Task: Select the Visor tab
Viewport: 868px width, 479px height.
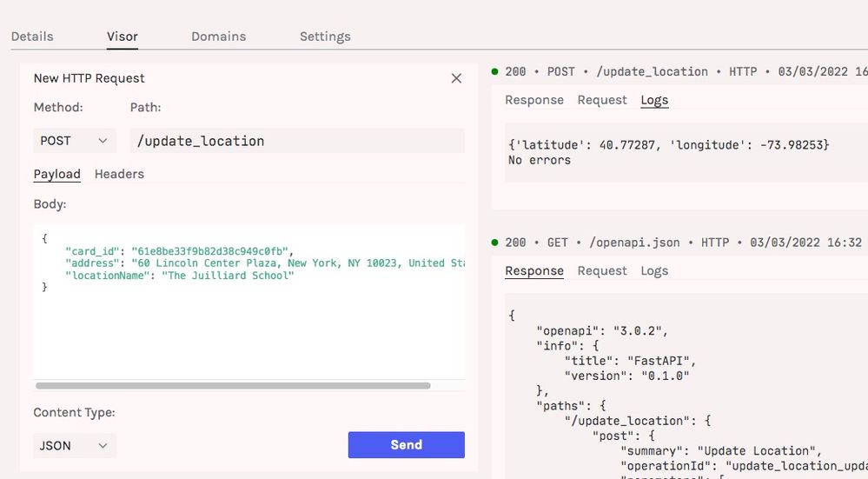Action: pyautogui.click(x=123, y=37)
